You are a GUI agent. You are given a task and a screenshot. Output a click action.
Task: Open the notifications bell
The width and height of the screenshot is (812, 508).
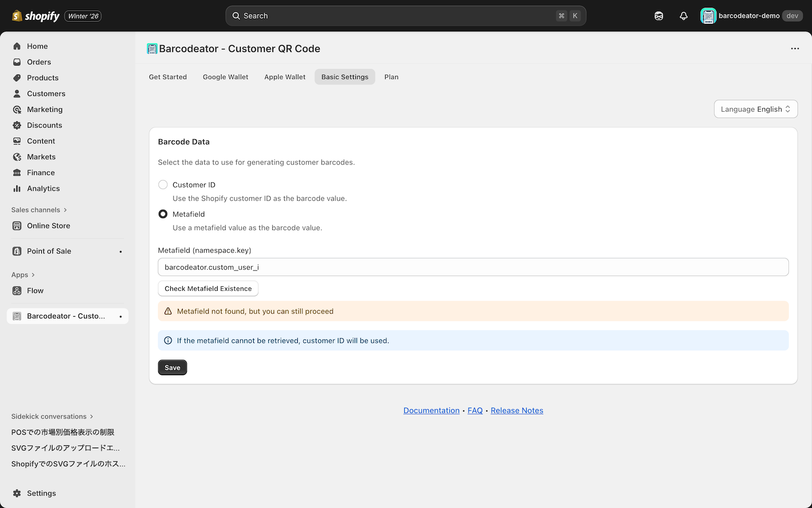tap(683, 16)
